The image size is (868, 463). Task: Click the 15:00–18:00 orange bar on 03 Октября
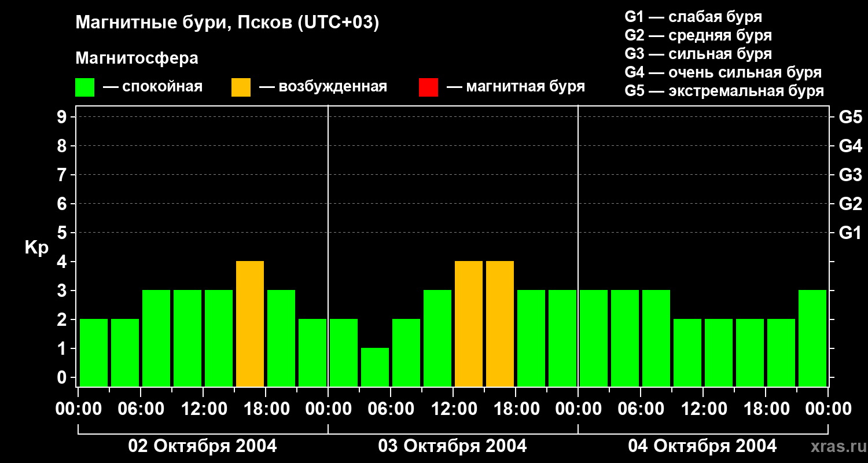pyautogui.click(x=500, y=324)
